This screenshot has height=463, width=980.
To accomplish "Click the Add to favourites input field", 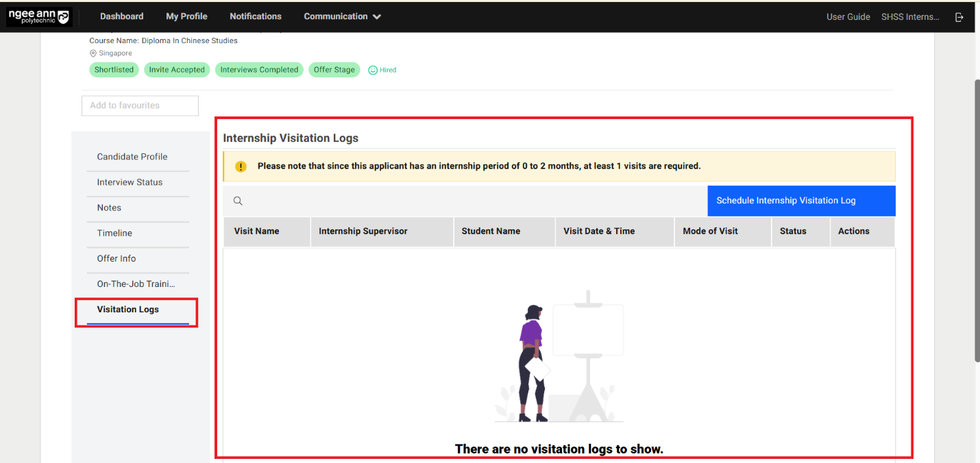I will click(140, 105).
